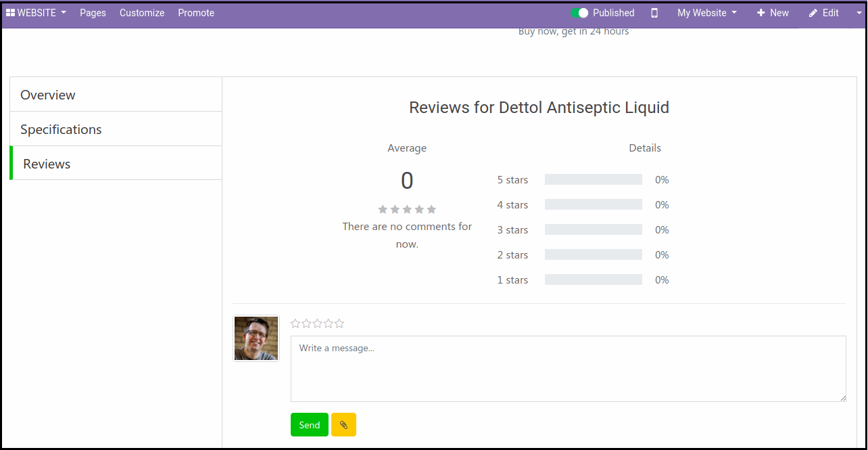This screenshot has height=450, width=868.
Task: Click the '5 stars' label
Action: 513,179
